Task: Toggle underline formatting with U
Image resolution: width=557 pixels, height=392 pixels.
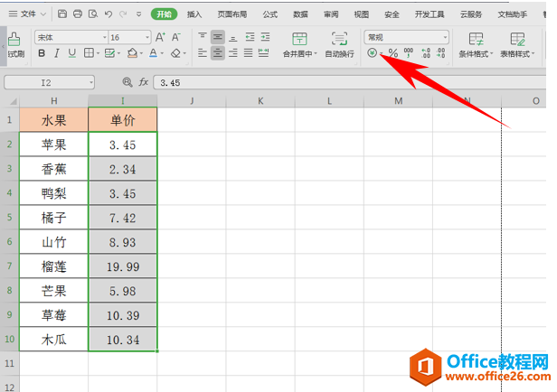Action: point(72,53)
